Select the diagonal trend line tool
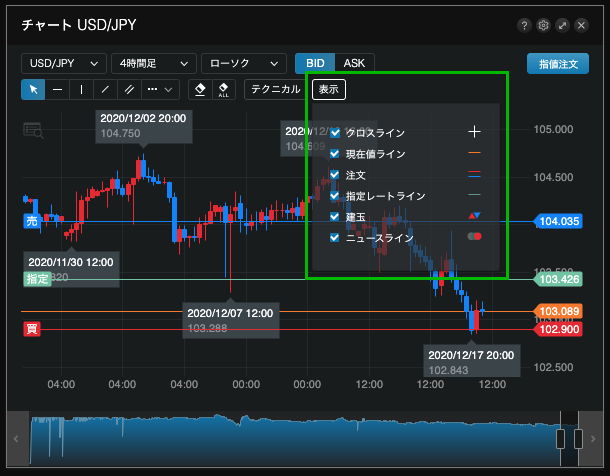610x476 pixels. 105,89
